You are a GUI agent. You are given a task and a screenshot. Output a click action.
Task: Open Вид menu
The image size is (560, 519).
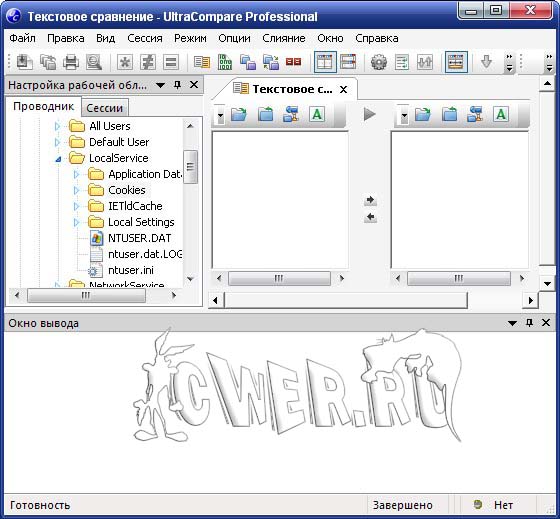(105, 38)
